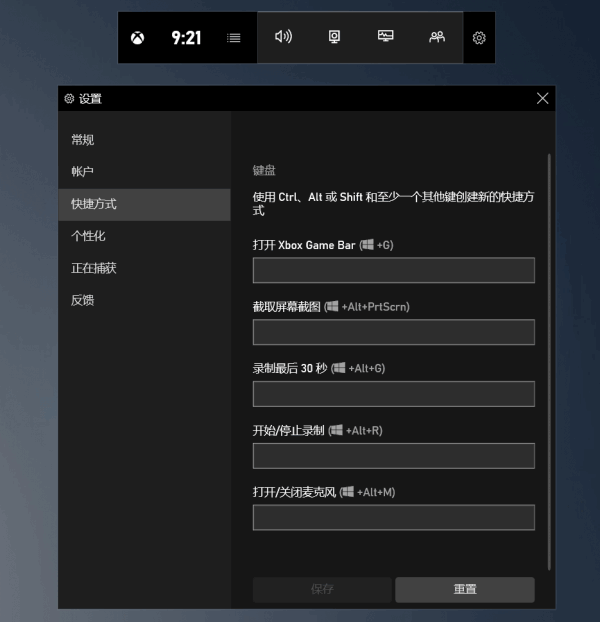This screenshot has width=600, height=622.
Task: Select the 开始/停止录制 shortcut input
Action: [x=393, y=456]
